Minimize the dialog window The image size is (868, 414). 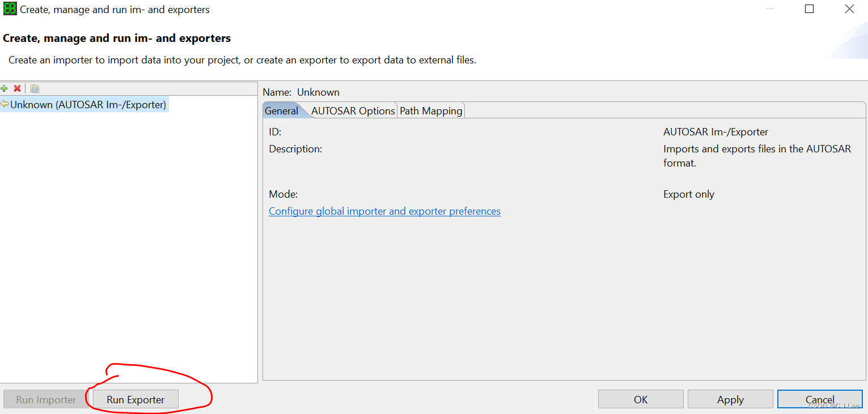[769, 9]
